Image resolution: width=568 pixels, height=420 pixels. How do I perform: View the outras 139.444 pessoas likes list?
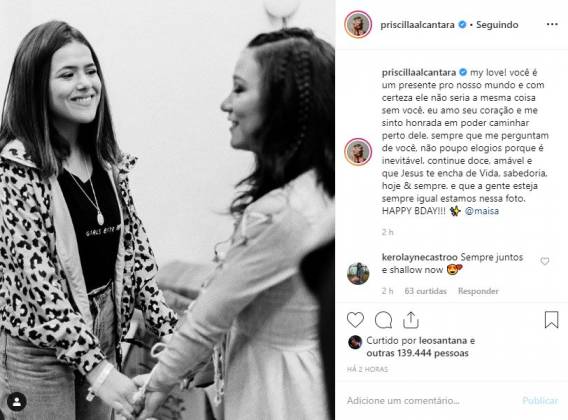pyautogui.click(x=417, y=353)
